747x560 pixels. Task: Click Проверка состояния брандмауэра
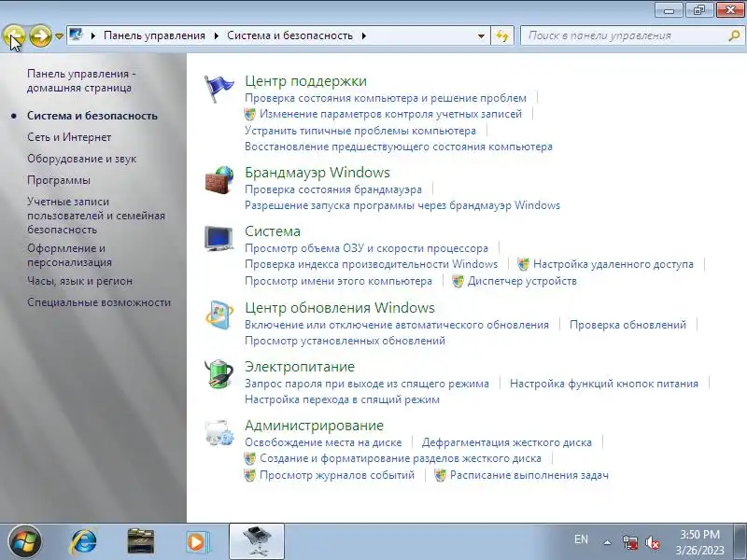coord(333,189)
